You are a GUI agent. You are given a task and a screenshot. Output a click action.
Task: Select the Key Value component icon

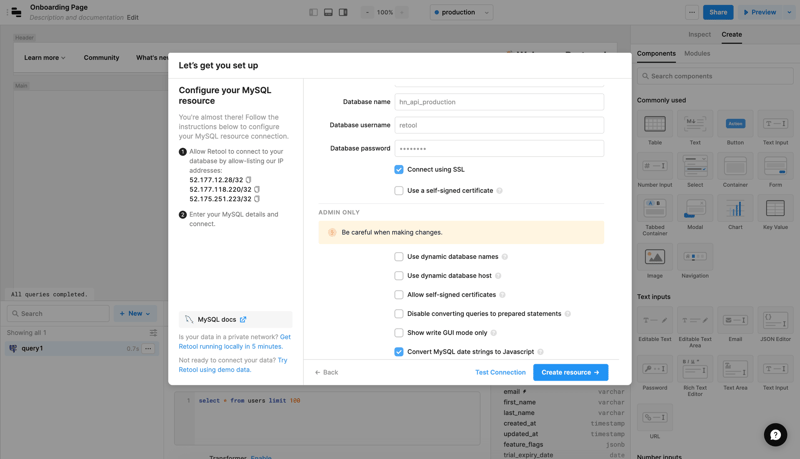(775, 209)
